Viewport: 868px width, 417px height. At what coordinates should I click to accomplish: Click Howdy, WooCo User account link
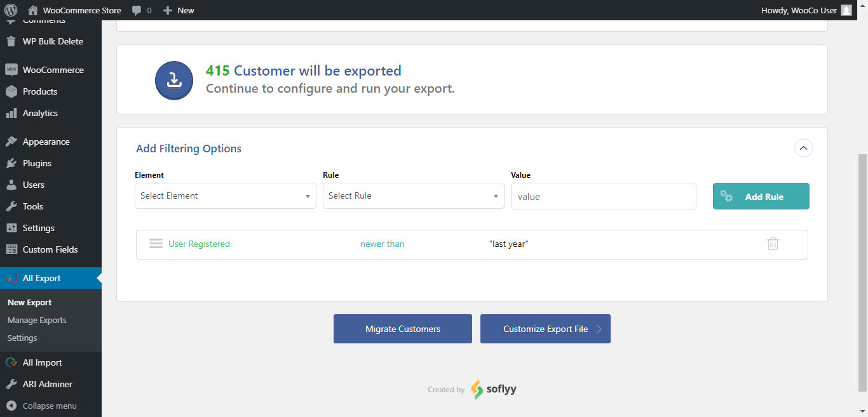click(806, 10)
